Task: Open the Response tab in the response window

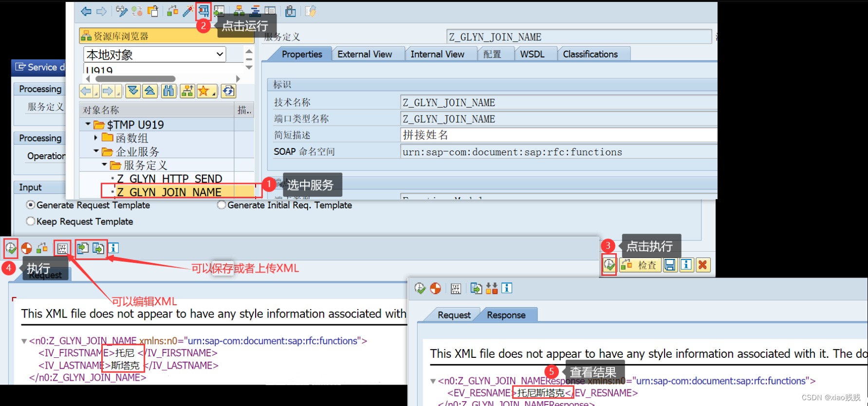Action: coord(506,315)
